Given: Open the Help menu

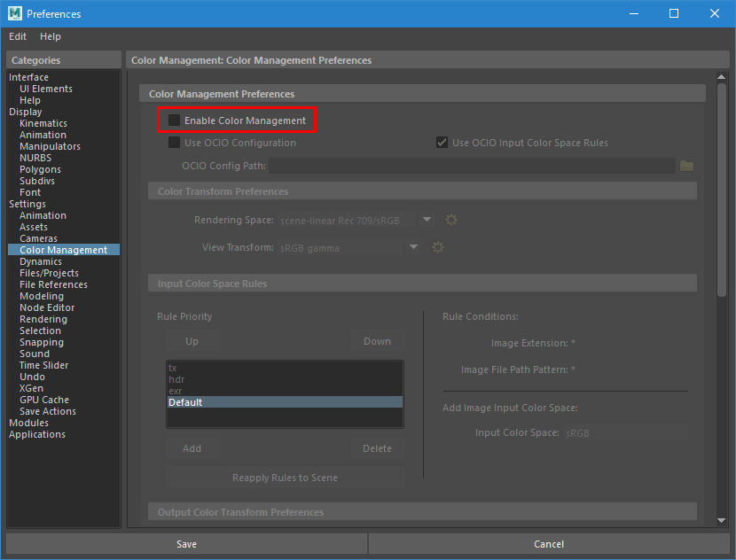Looking at the screenshot, I should (x=51, y=36).
